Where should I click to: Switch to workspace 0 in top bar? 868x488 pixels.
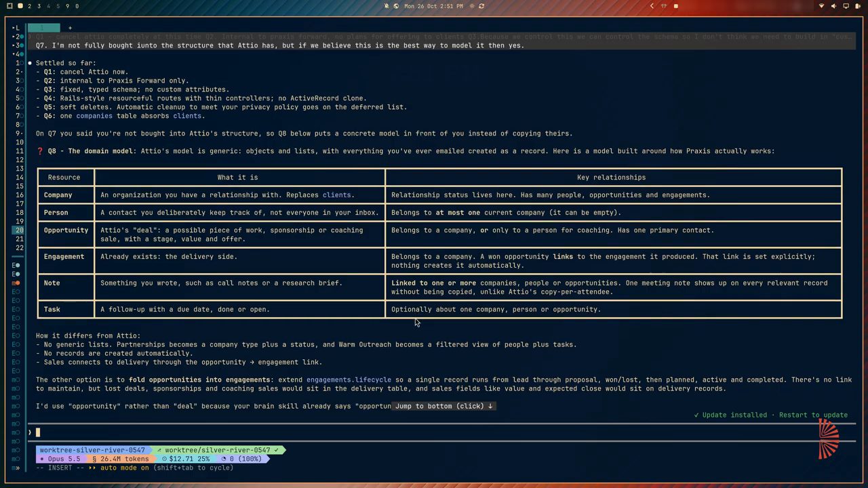pos(77,6)
